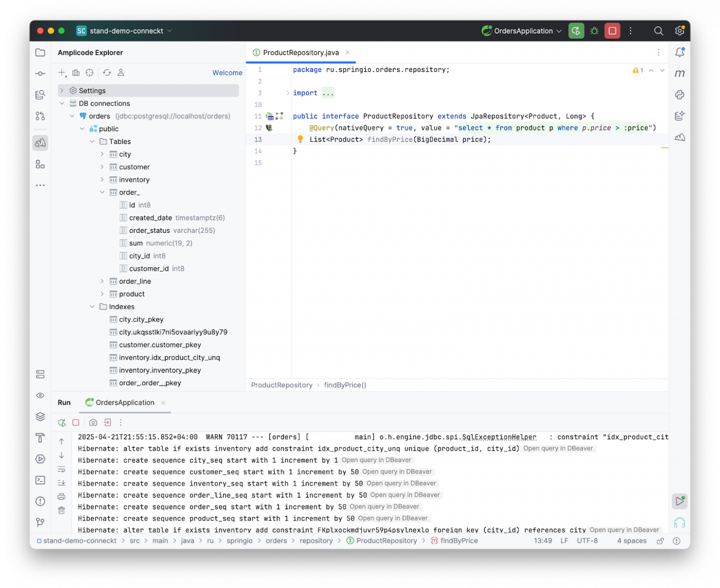Viewport: 720px width, 588px height.
Task: Print the Run console output
Action: click(61, 497)
